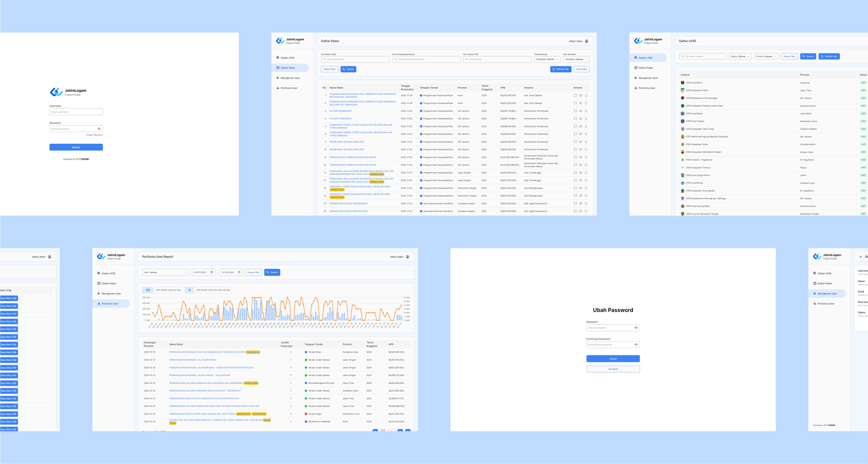
Task: Click back arrow icon on Manajemen User page
Action: coord(861,257)
